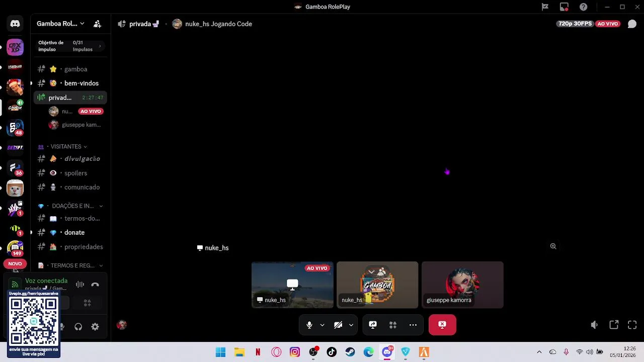Open the termos-do... channel
Screen dimensions: 644x362
pos(70,218)
